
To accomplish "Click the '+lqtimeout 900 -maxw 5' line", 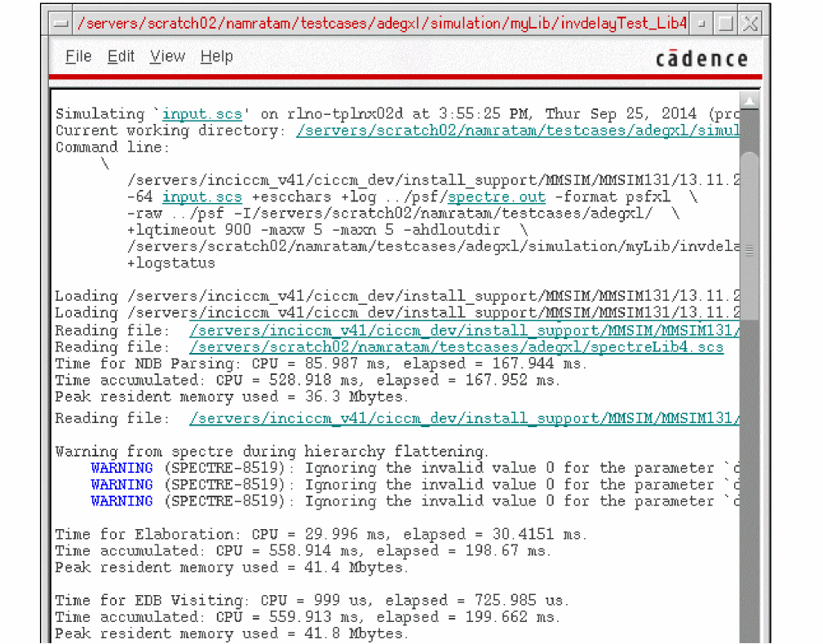I will pos(328,230).
